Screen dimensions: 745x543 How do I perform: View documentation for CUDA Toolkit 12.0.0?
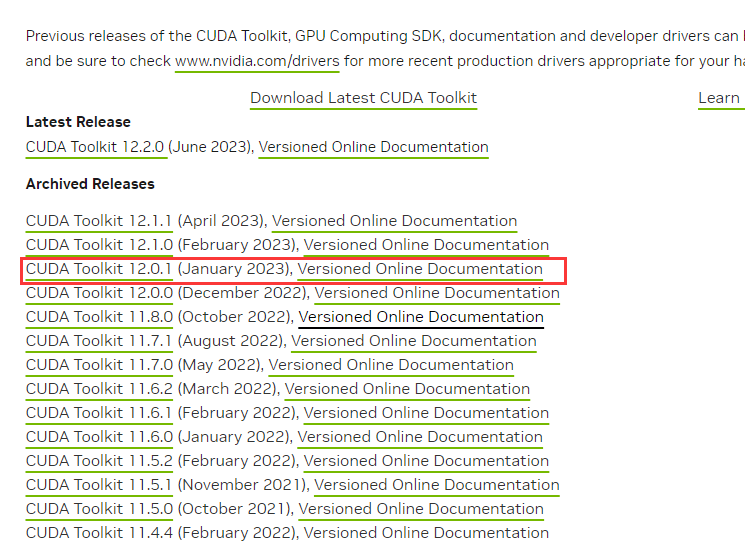pyautogui.click(x=437, y=293)
